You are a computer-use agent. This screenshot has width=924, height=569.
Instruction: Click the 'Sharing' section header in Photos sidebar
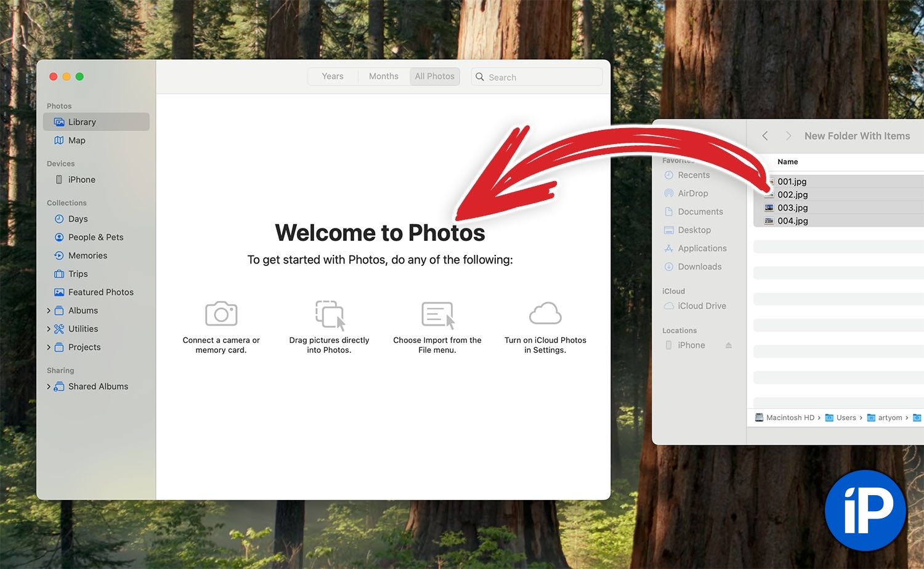[60, 371]
